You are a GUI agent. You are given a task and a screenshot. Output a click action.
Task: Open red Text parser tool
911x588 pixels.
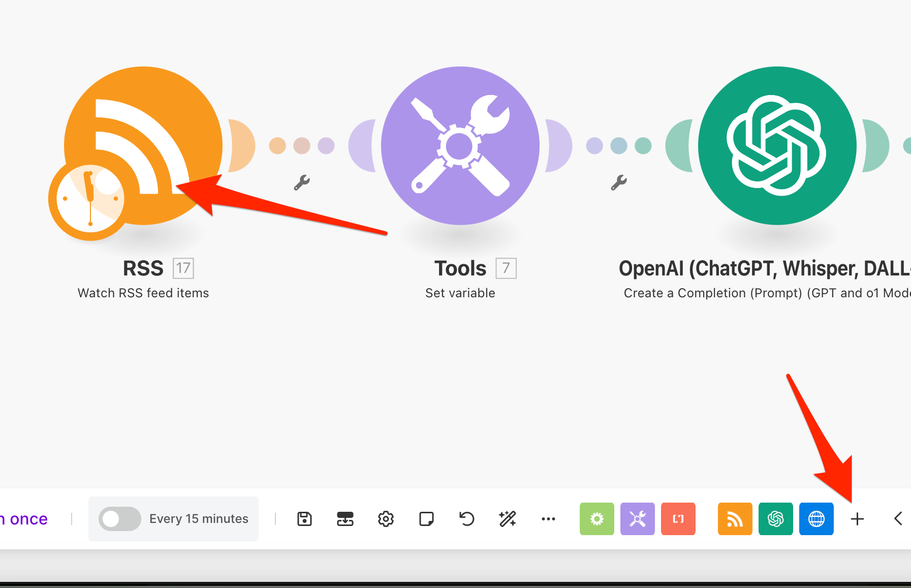click(678, 519)
